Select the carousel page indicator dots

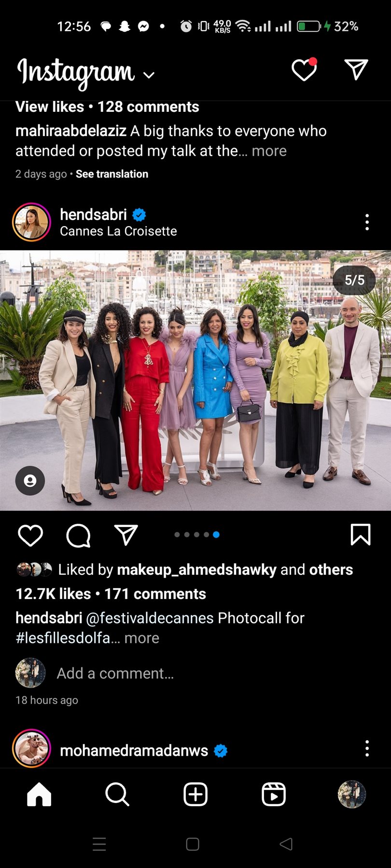[196, 534]
